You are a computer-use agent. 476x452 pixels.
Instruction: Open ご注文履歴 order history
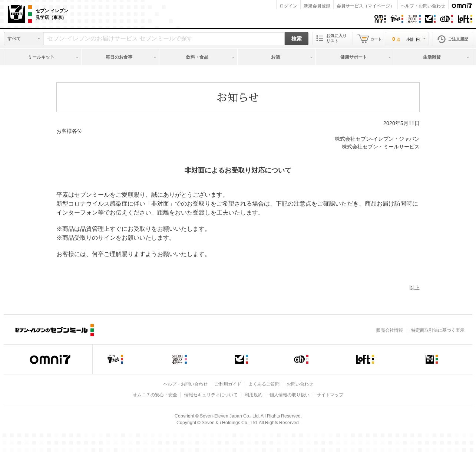(452, 39)
